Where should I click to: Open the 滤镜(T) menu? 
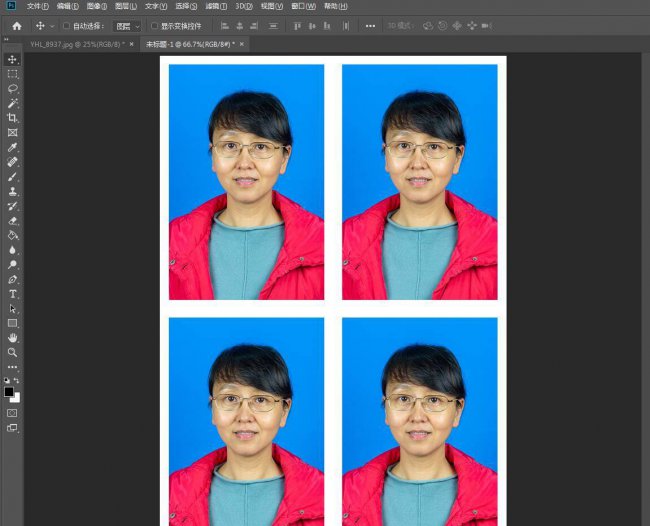pos(216,6)
